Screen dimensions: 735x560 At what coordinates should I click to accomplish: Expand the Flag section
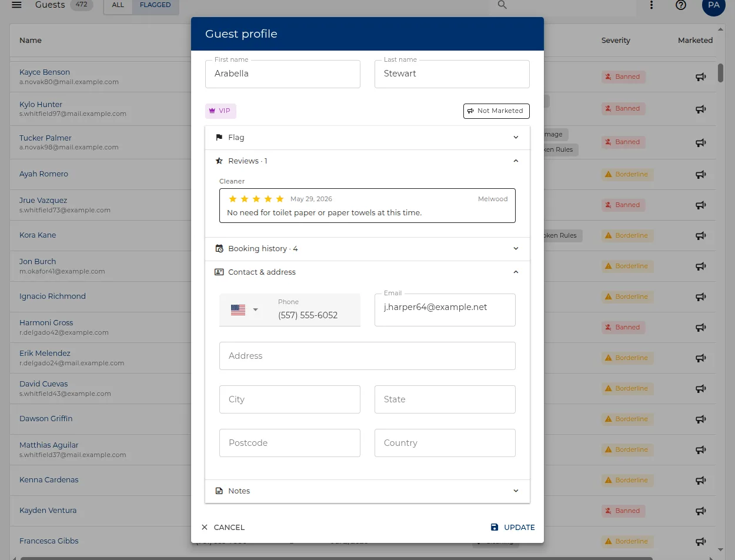(367, 138)
